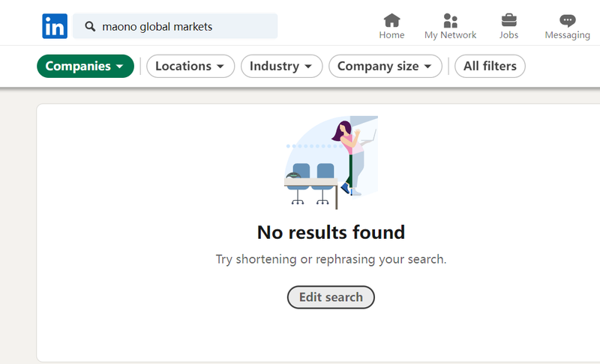Open the Jobs briefcase icon

(x=509, y=20)
